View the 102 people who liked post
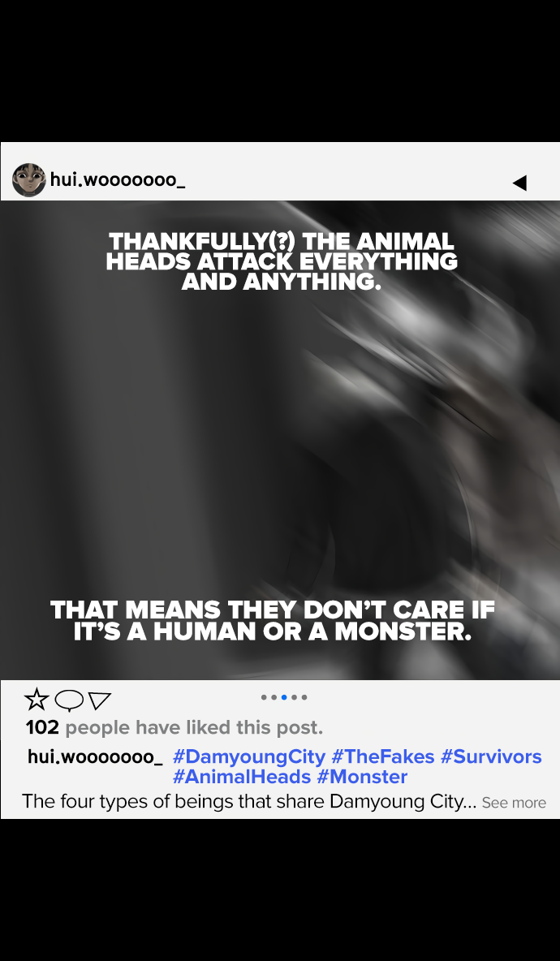The image size is (560, 961). point(174,727)
